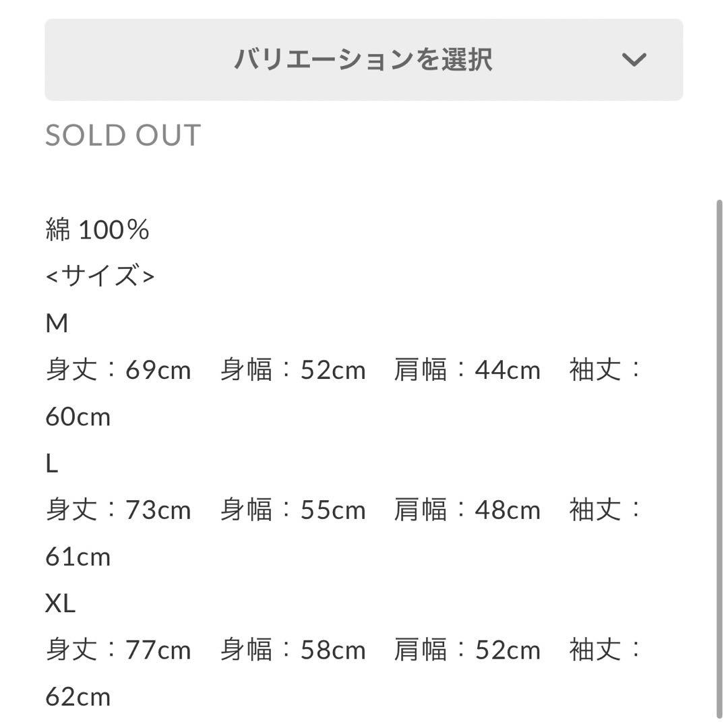Click the 身丈:73cm measurement

(x=119, y=510)
